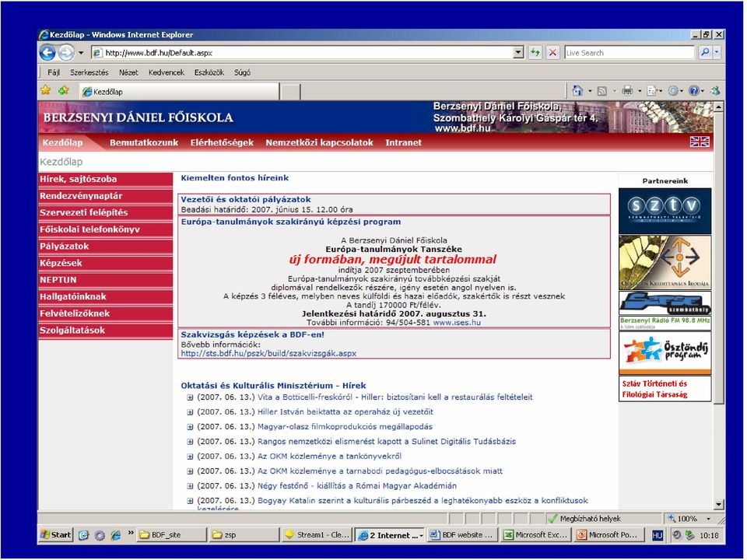747x560 pixels.
Task: Open the Országos Kredittanács Iroda banner
Action: click(665, 262)
